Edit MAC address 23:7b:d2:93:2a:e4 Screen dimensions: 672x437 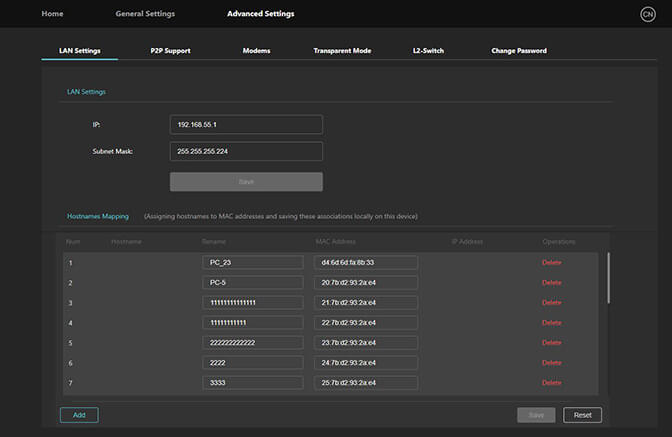pos(366,342)
